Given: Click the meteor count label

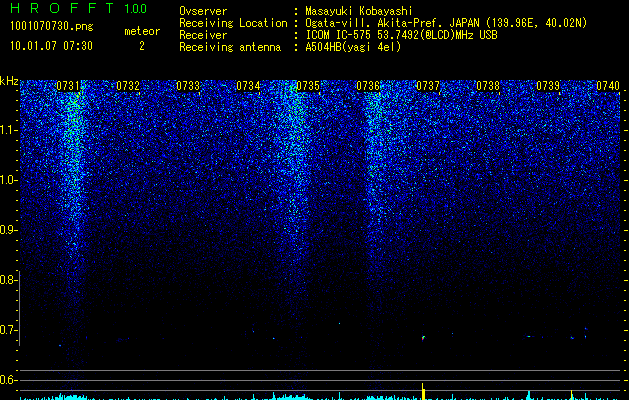Looking at the screenshot, I should point(142,31).
